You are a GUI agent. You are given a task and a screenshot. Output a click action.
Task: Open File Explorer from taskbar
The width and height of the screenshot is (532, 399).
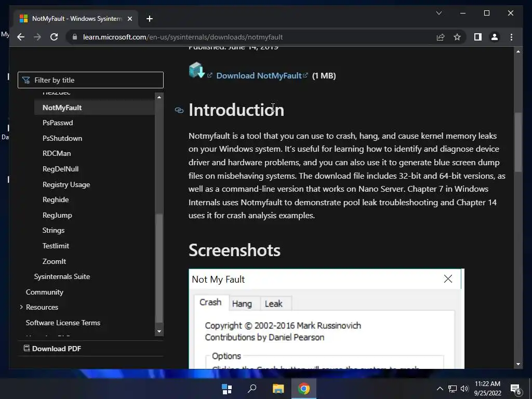point(278,389)
